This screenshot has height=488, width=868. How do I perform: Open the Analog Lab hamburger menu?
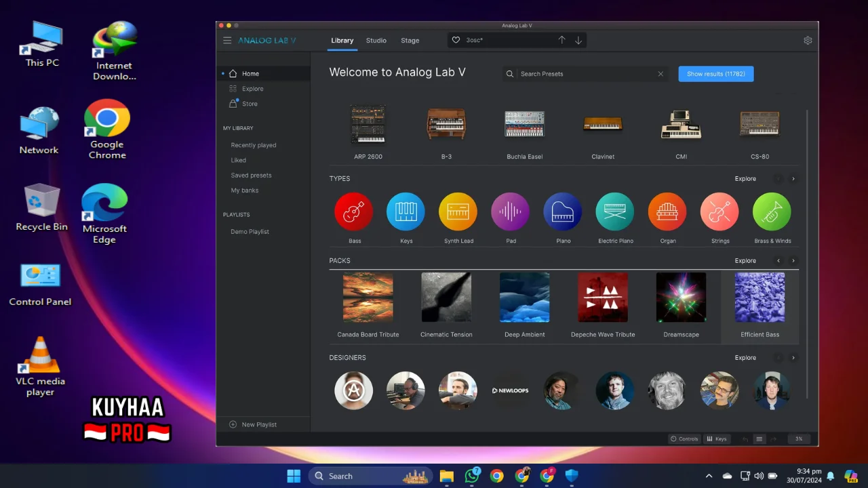point(227,41)
